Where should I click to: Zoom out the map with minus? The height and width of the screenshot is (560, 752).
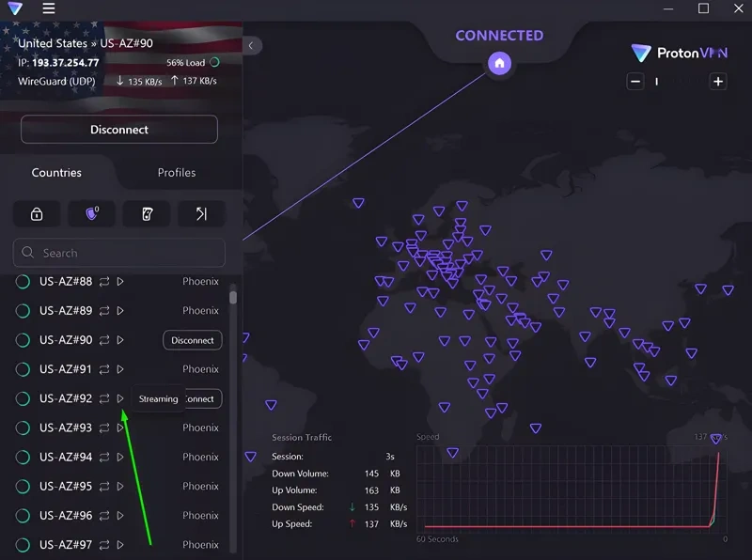(x=635, y=82)
